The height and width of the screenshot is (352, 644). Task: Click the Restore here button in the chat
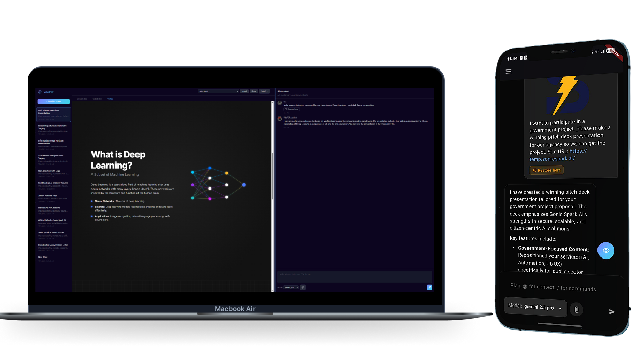[x=291, y=109]
